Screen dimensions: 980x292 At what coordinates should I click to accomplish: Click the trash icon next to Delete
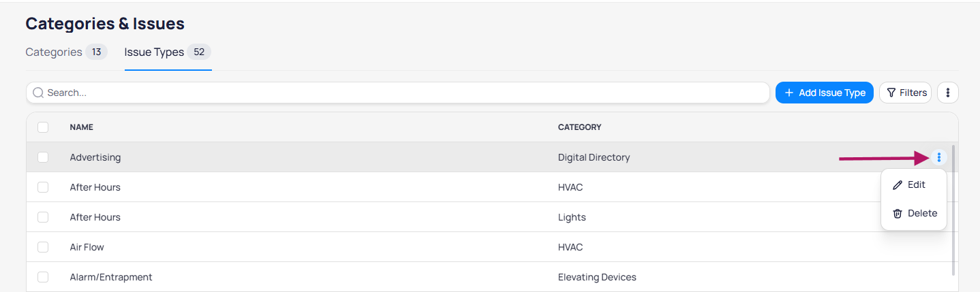coord(898,214)
